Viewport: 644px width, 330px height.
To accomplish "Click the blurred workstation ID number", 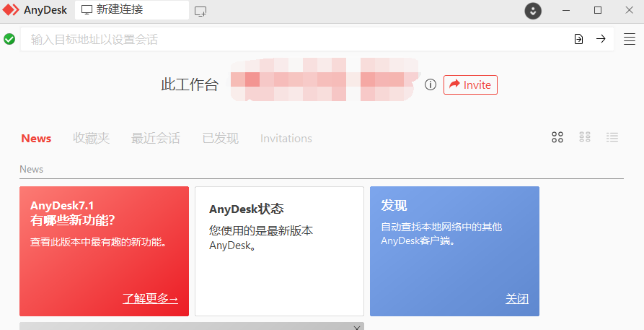I will [x=325, y=80].
